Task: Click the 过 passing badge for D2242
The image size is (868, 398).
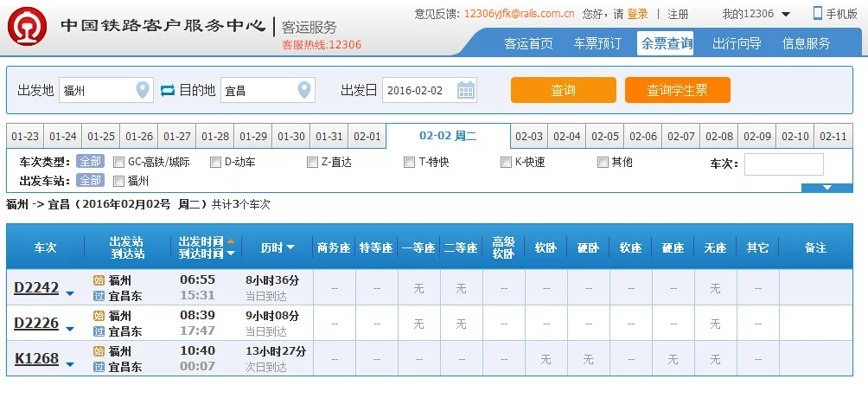Action: pyautogui.click(x=99, y=296)
